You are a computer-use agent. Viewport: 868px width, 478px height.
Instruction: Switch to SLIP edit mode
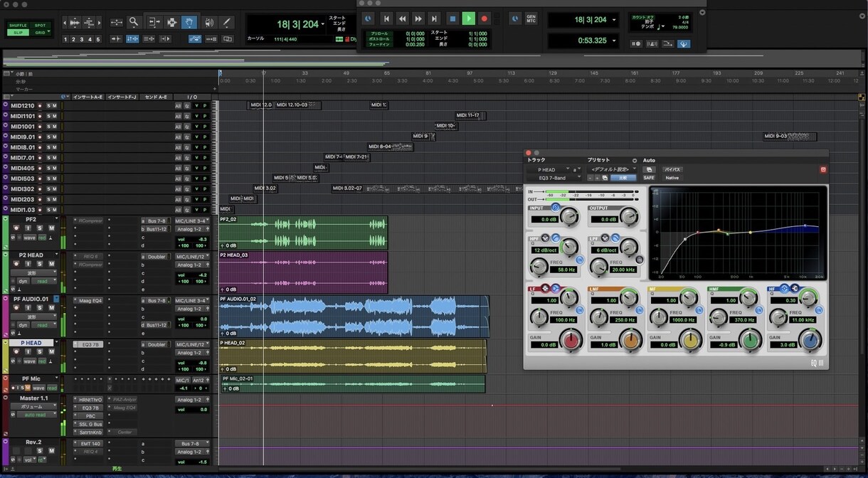(x=18, y=33)
